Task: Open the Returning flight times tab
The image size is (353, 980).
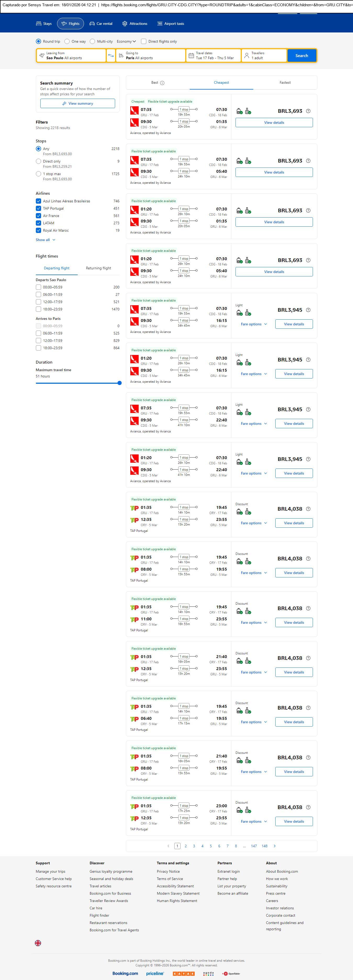Action: (98, 268)
